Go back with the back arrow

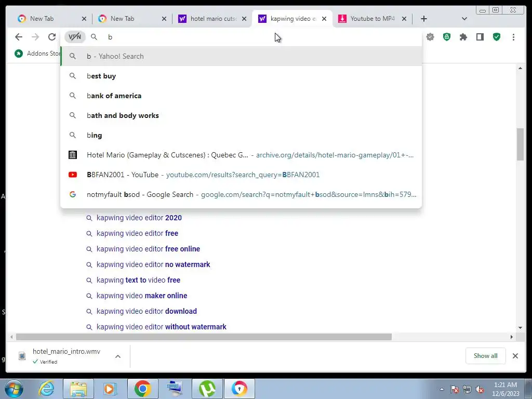(19, 37)
